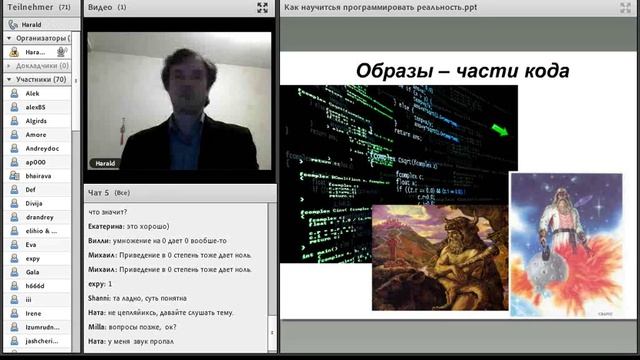The height and width of the screenshot is (360, 640).
Task: Click the user icon beside elihio & ...
Action: 14,231
